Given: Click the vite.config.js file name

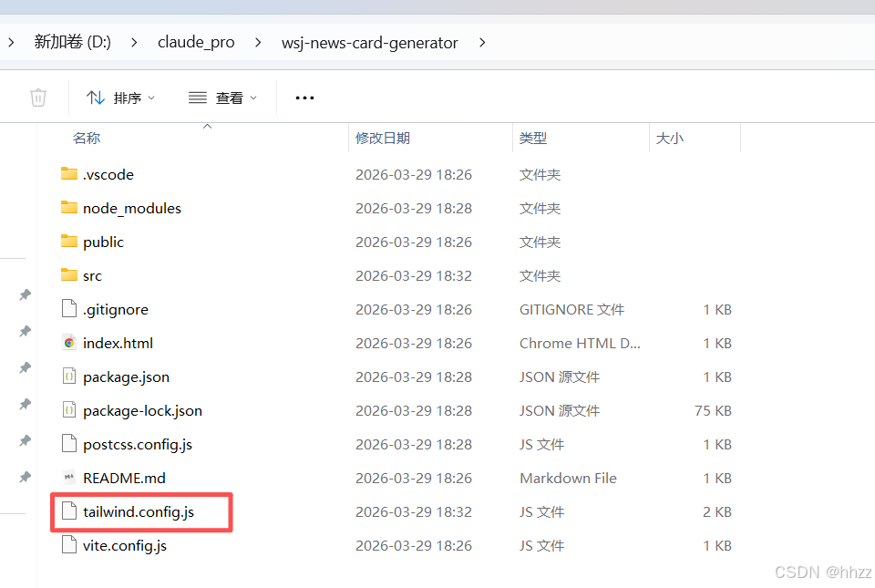Looking at the screenshot, I should coord(125,545).
